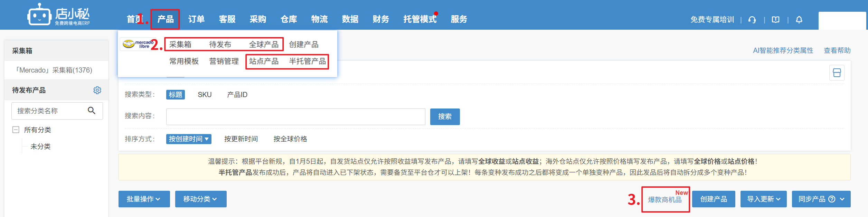Choose 全球产品 in the submenu

pos(264,45)
